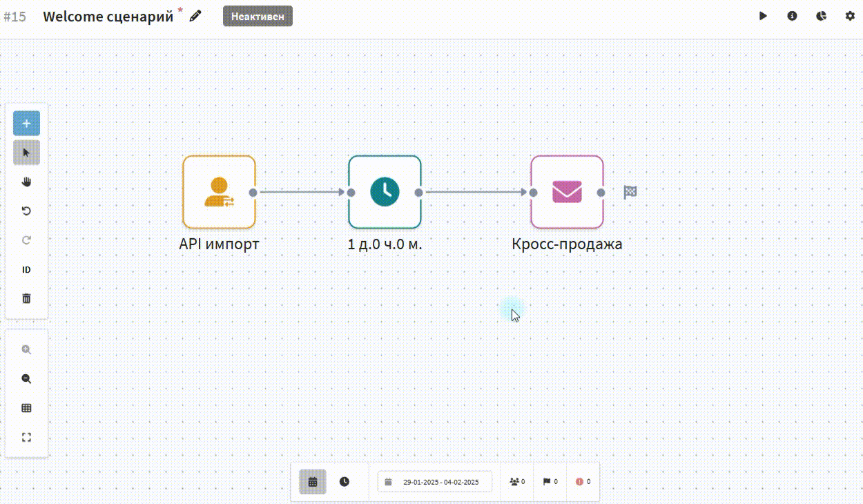Open scenario settings gear
This screenshot has height=504, width=863.
click(850, 16)
